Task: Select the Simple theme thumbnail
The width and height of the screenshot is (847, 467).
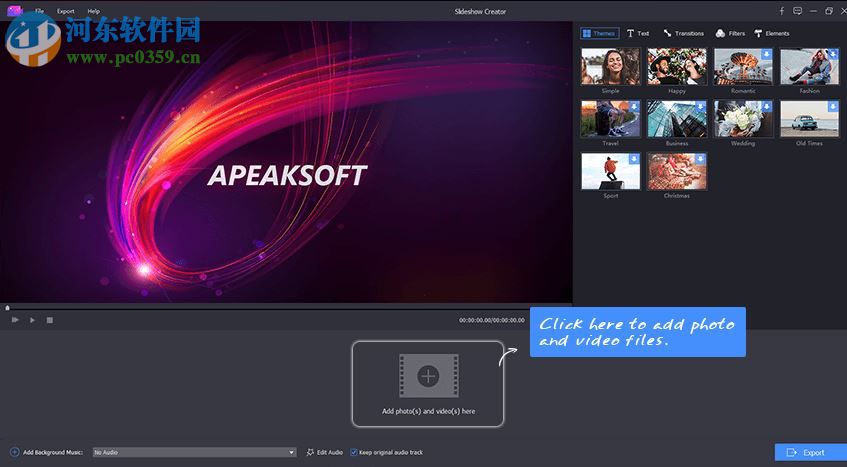Action: [610, 66]
